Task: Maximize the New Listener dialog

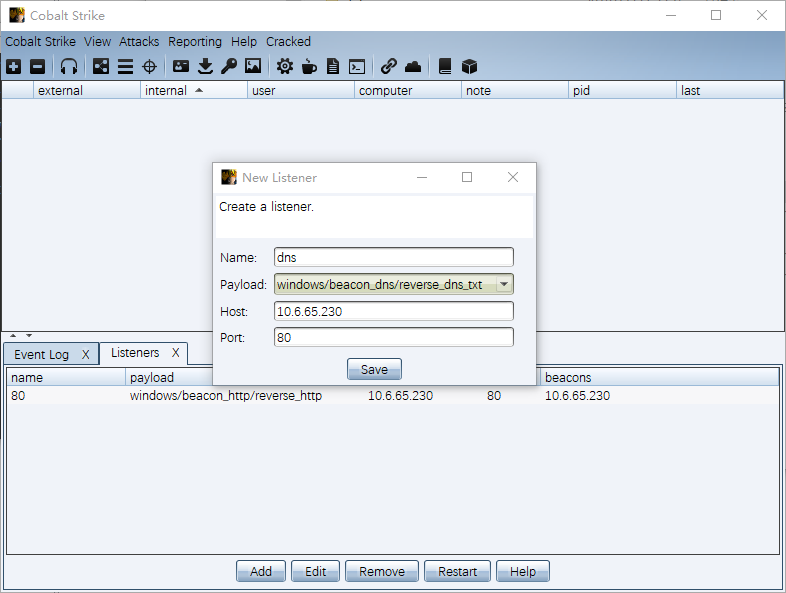Action: (x=467, y=177)
